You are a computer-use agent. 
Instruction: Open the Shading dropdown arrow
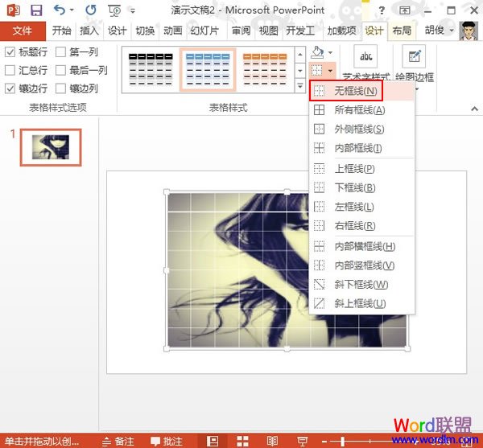pyautogui.click(x=331, y=52)
